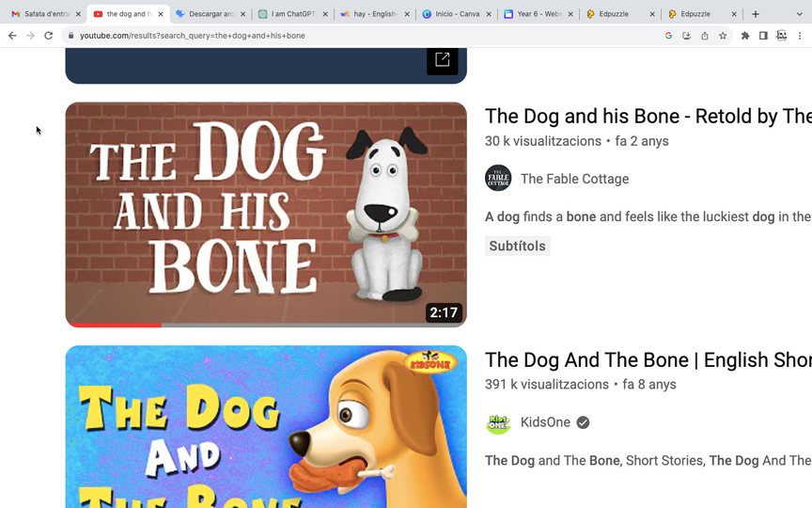Open Google icon in address bar
Viewport: 812px width, 508px height.
pyautogui.click(x=668, y=36)
